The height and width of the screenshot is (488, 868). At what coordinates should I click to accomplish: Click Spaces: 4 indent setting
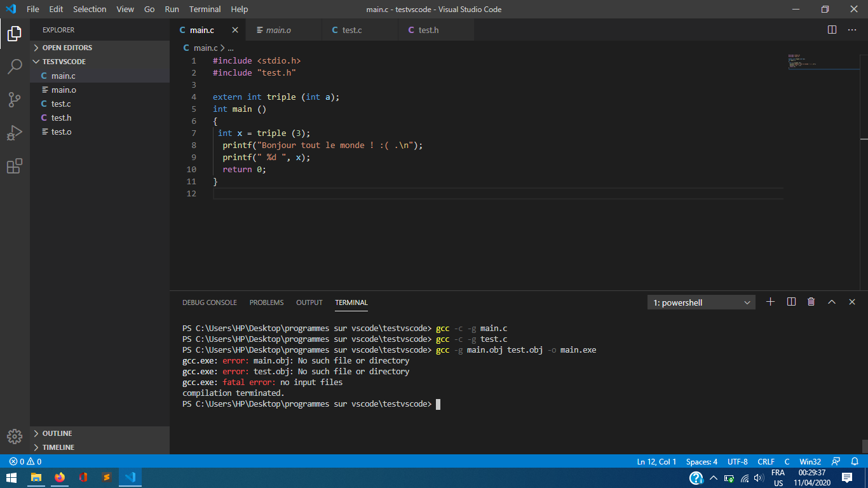[702, 461]
